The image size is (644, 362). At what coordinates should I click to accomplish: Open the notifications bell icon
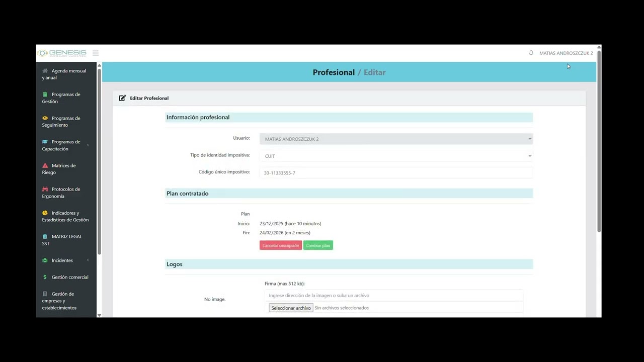point(531,53)
